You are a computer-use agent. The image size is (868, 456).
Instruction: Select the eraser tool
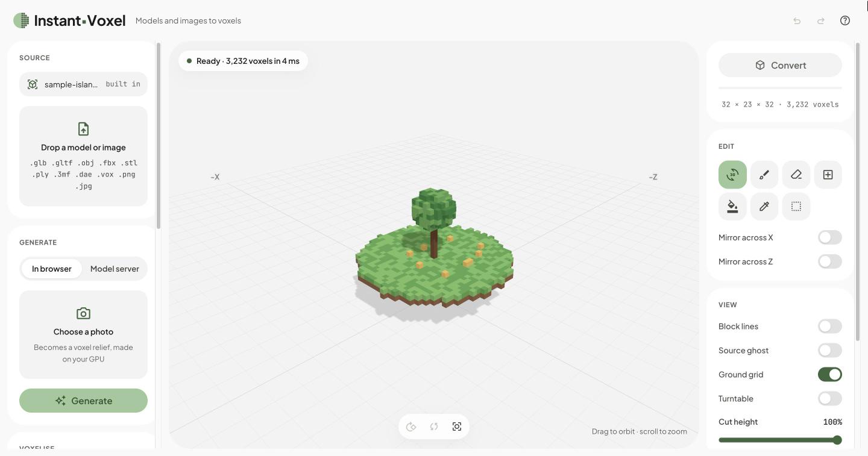point(796,175)
